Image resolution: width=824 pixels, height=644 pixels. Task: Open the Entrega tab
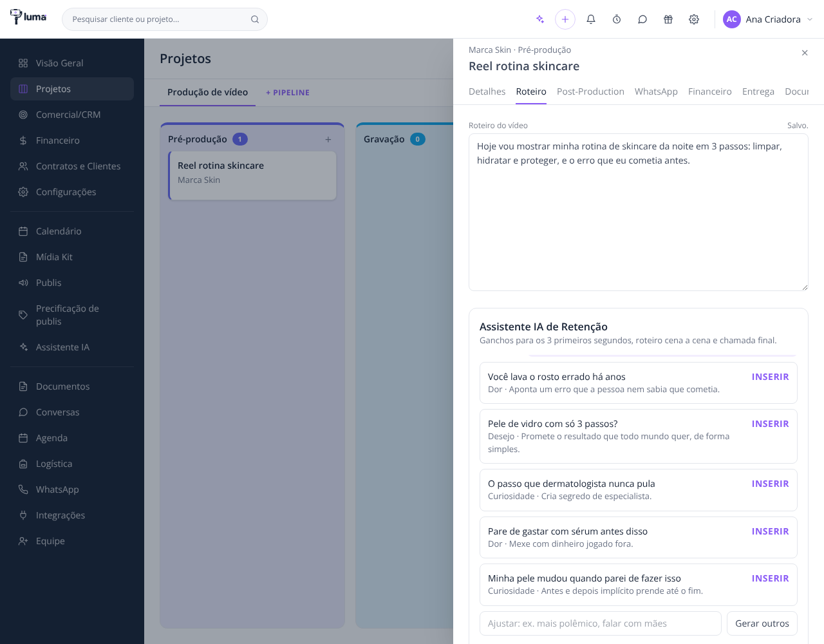point(758,91)
